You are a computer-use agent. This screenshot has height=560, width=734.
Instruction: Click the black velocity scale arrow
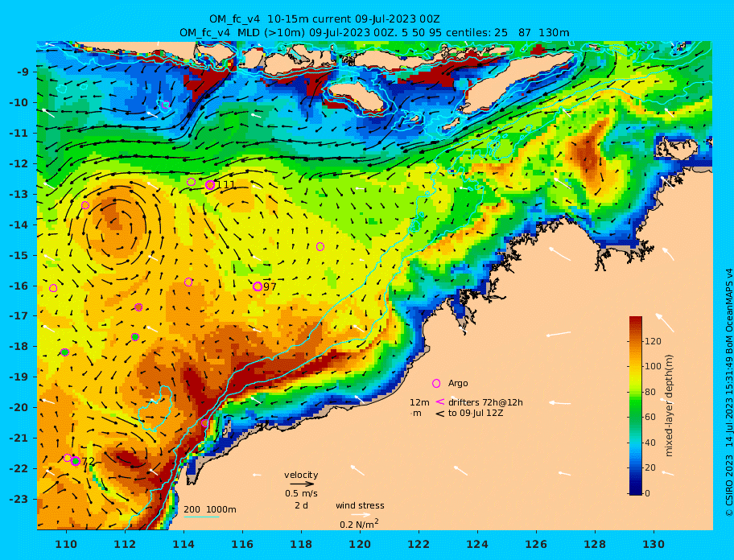302,484
